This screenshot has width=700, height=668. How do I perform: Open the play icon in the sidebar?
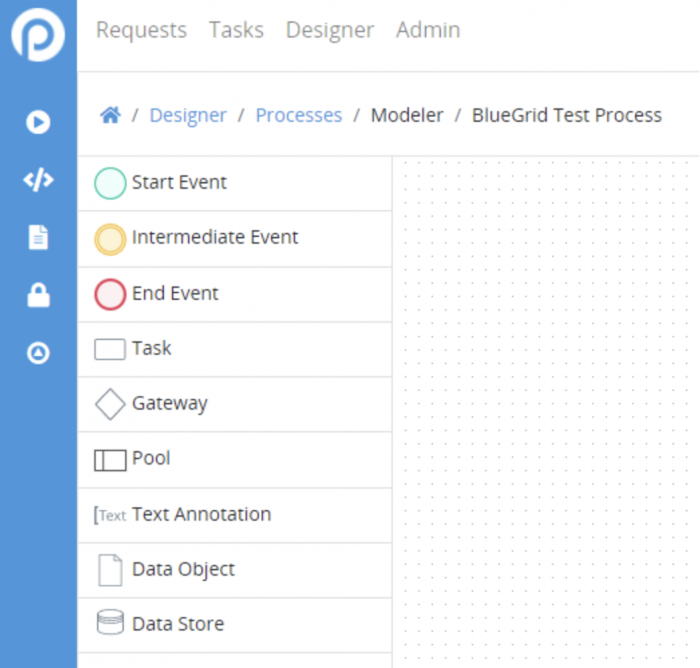coord(38,122)
